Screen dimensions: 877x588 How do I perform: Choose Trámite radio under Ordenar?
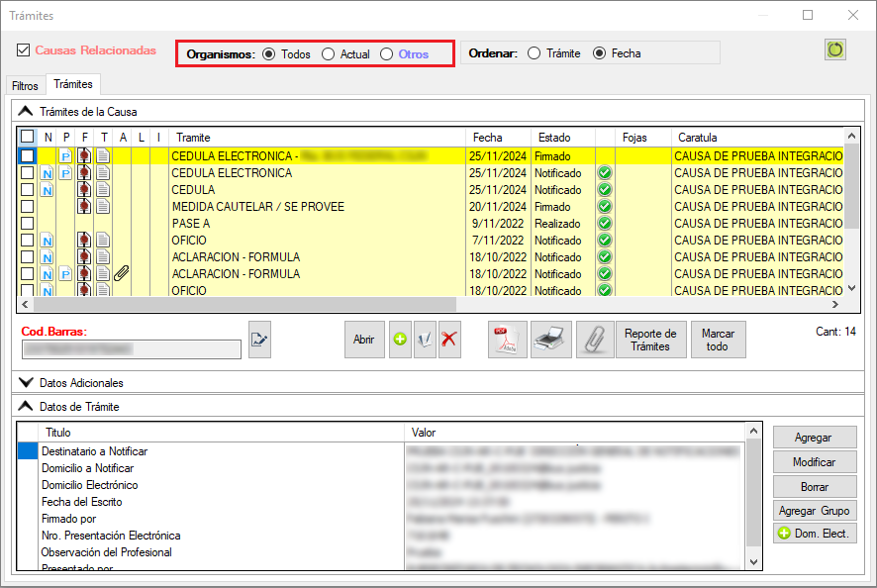535,53
